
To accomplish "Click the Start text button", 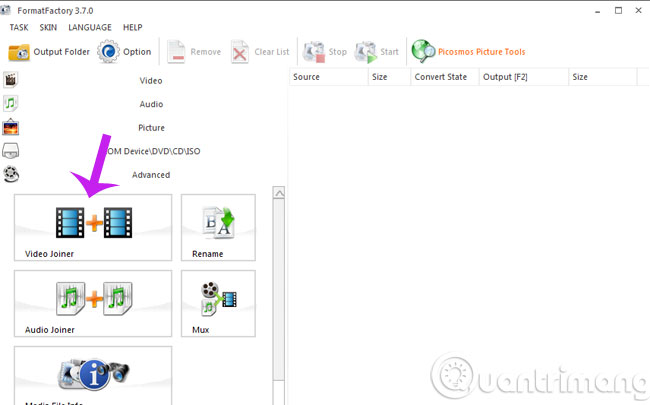I will [389, 52].
